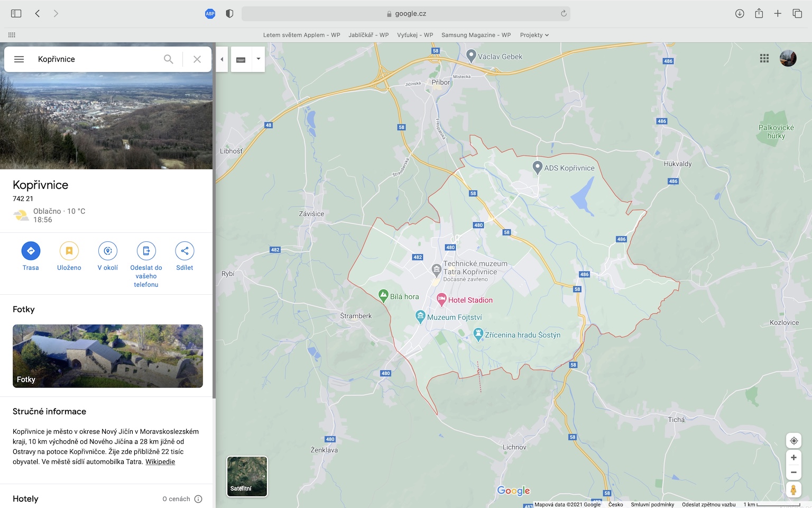The height and width of the screenshot is (508, 812).
Task: Open Smluvní podmínky link
Action: 652,504
